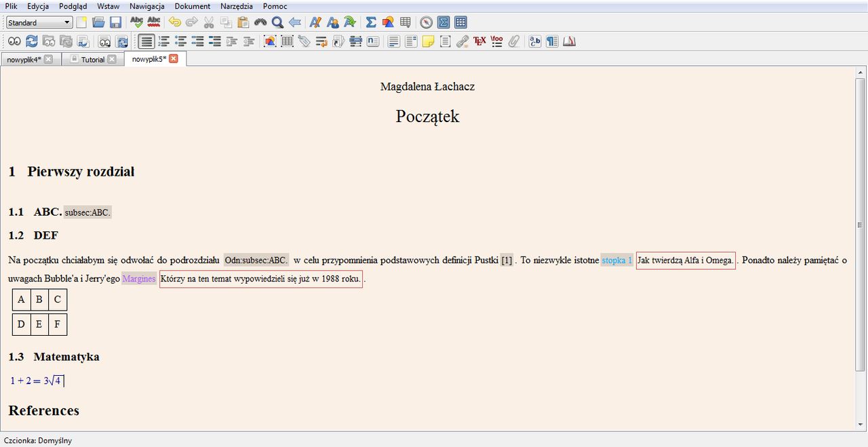Toggle forward search sync icon
Image resolution: width=868 pixels, height=447 pixels.
pyautogui.click(x=83, y=41)
